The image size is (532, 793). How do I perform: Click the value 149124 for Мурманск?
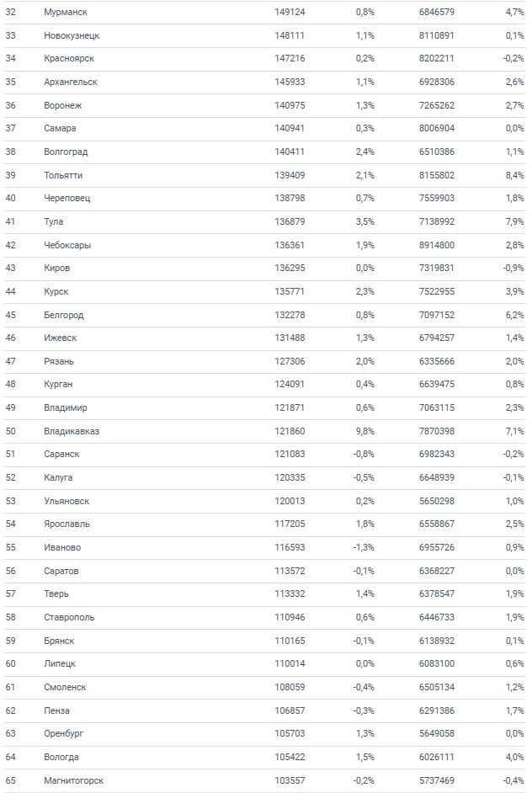click(290, 13)
